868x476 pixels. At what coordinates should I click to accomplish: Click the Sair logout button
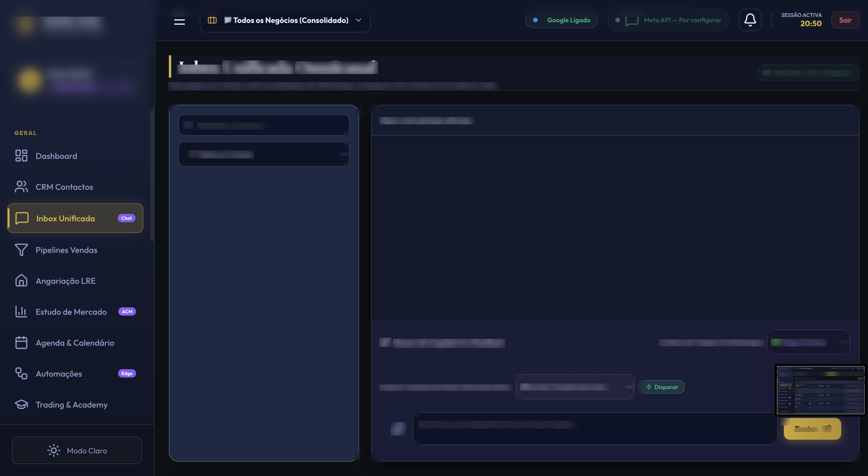coord(845,20)
